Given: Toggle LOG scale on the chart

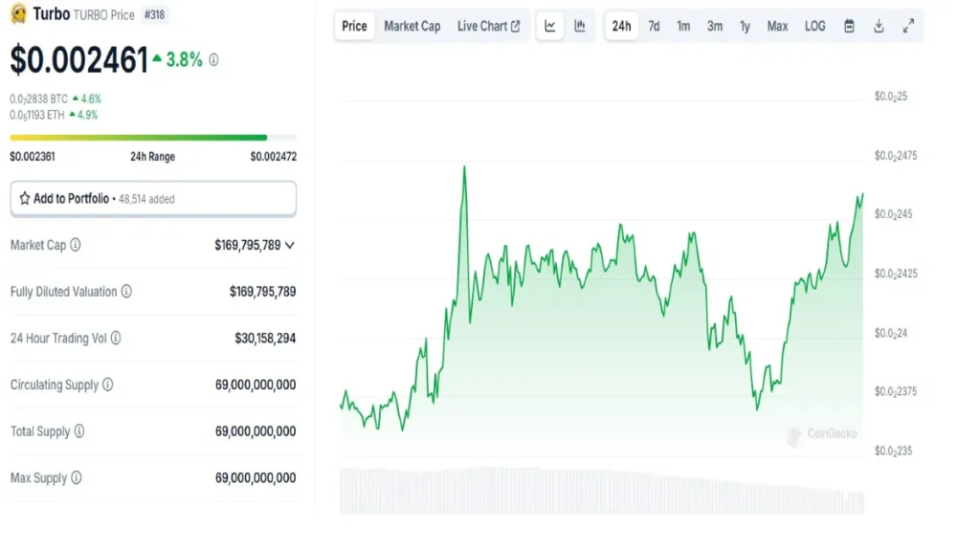Looking at the screenshot, I should tap(815, 26).
